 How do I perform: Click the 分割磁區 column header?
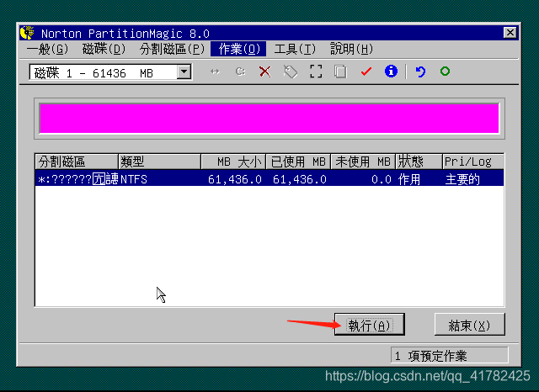[77, 162]
